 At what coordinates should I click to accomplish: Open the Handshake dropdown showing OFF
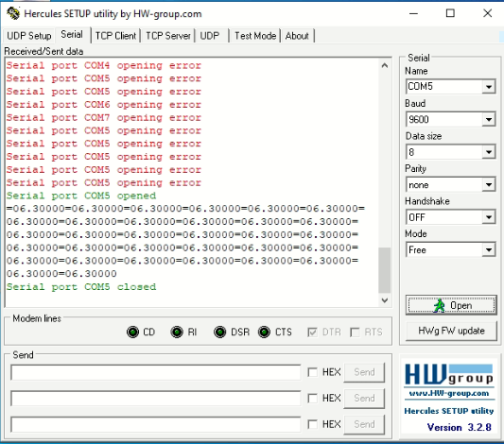tap(489, 217)
